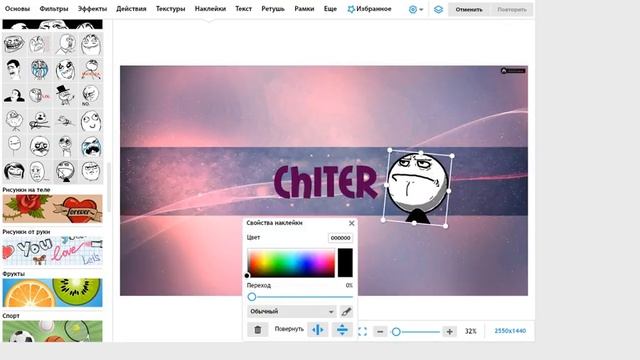The width and height of the screenshot is (640, 360).
Task: Pick the Me Gusta face sticker
Action: pyautogui.click(x=40, y=146)
